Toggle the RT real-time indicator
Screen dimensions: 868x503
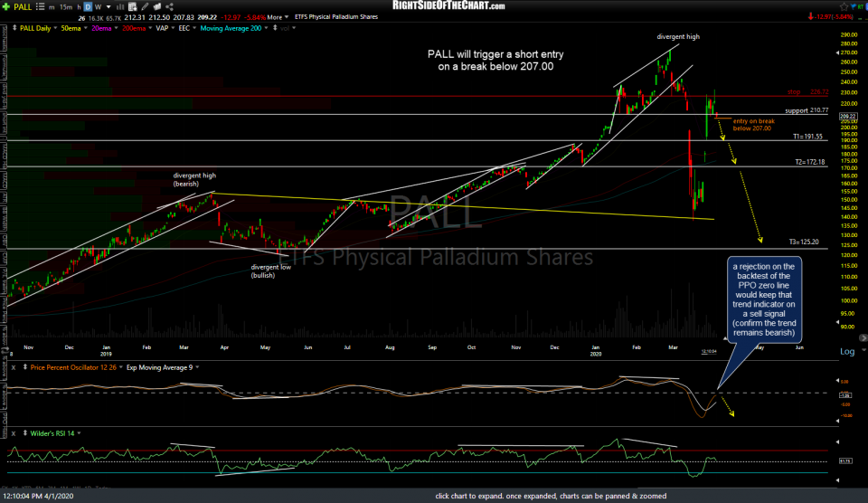[x=863, y=6]
